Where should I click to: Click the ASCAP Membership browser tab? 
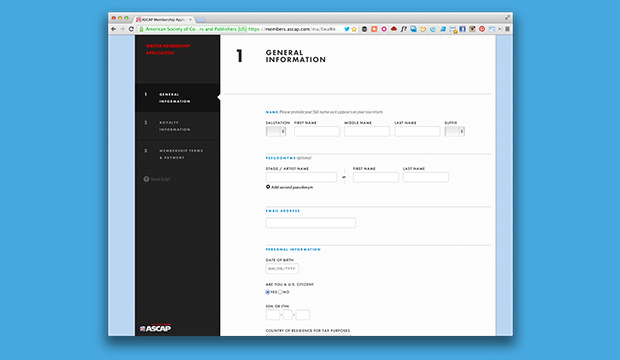tap(164, 19)
